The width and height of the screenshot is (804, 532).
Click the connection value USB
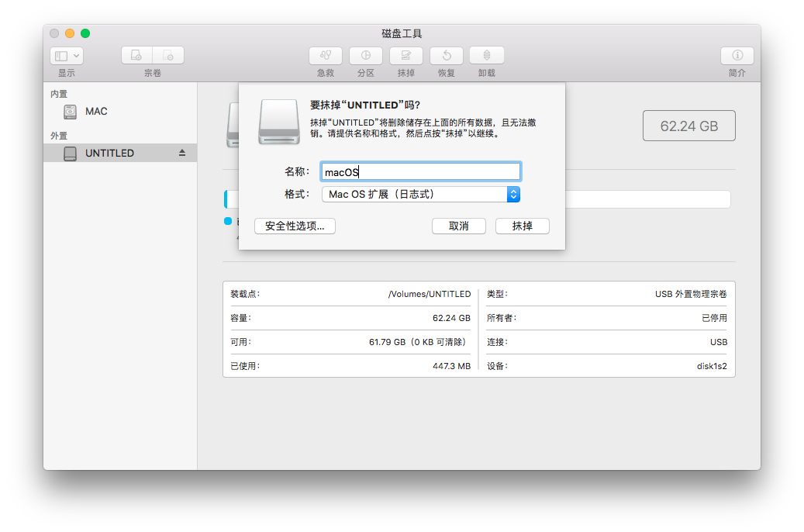pos(719,342)
